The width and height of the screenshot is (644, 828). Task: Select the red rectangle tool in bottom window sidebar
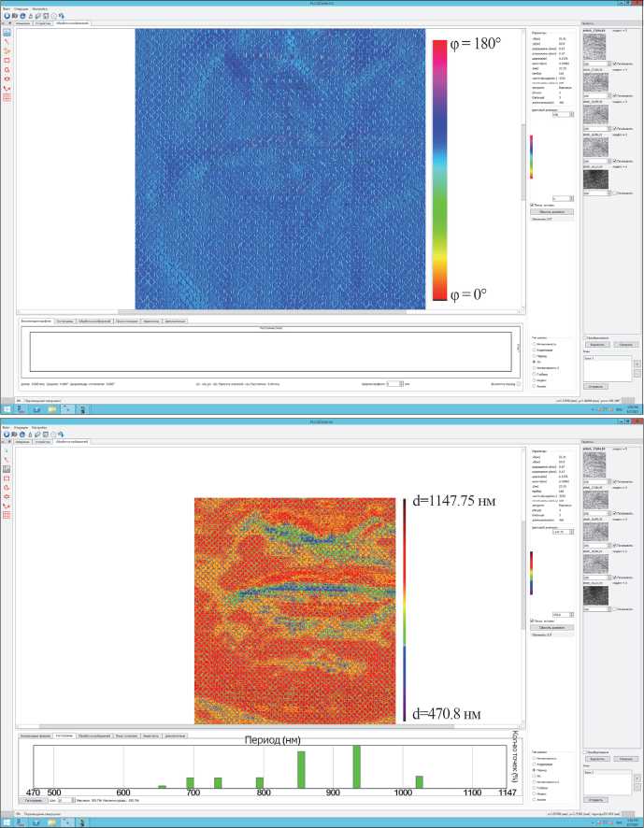point(7,478)
